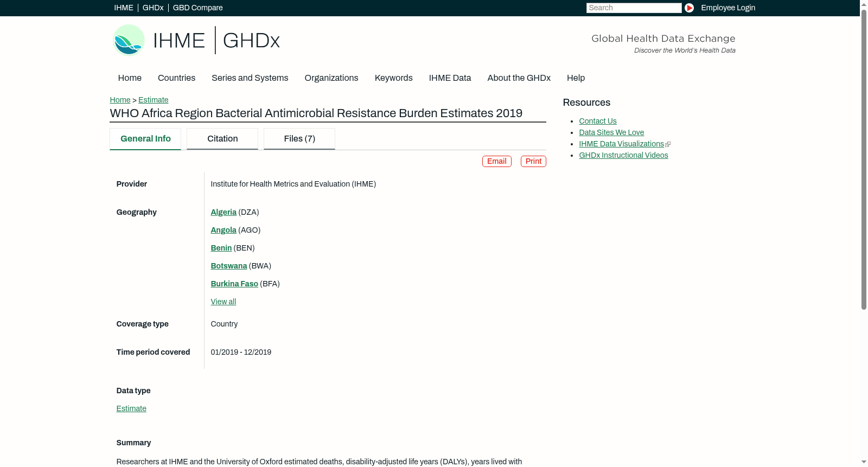Open Series and Systems menu item
868x467 pixels.
click(250, 78)
